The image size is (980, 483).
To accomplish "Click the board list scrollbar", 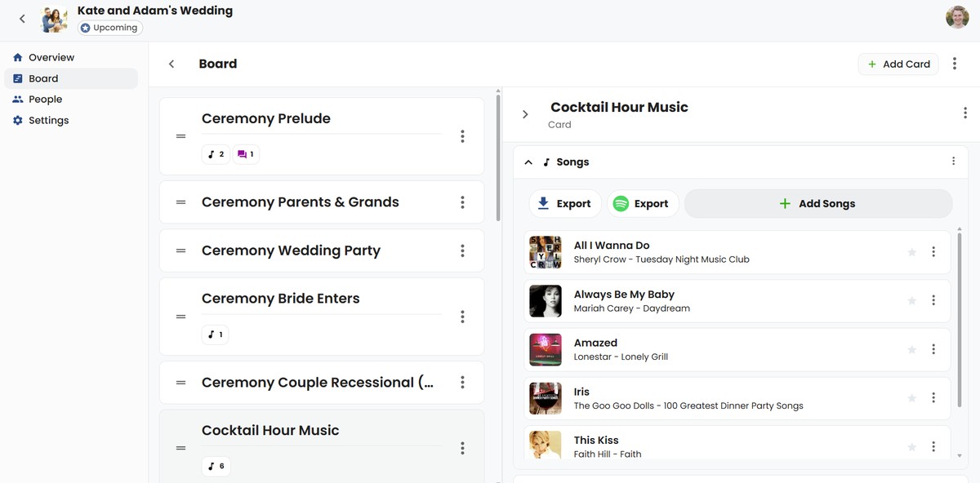I will pyautogui.click(x=497, y=159).
